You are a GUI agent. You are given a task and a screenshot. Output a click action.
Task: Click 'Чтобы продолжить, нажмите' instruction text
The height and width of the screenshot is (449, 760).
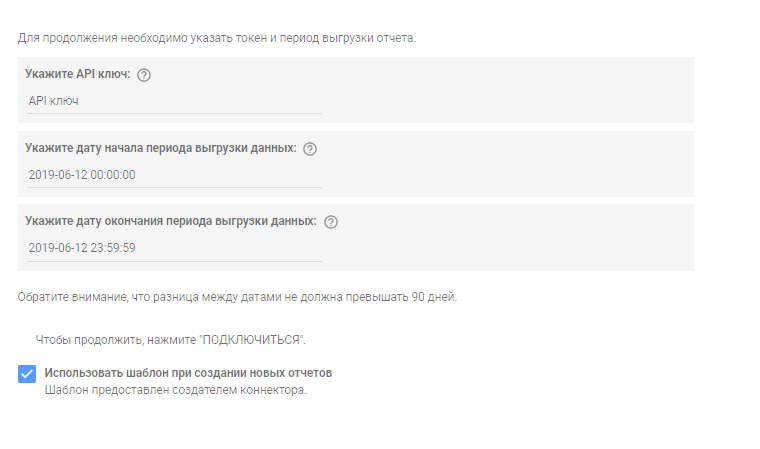pos(116,340)
